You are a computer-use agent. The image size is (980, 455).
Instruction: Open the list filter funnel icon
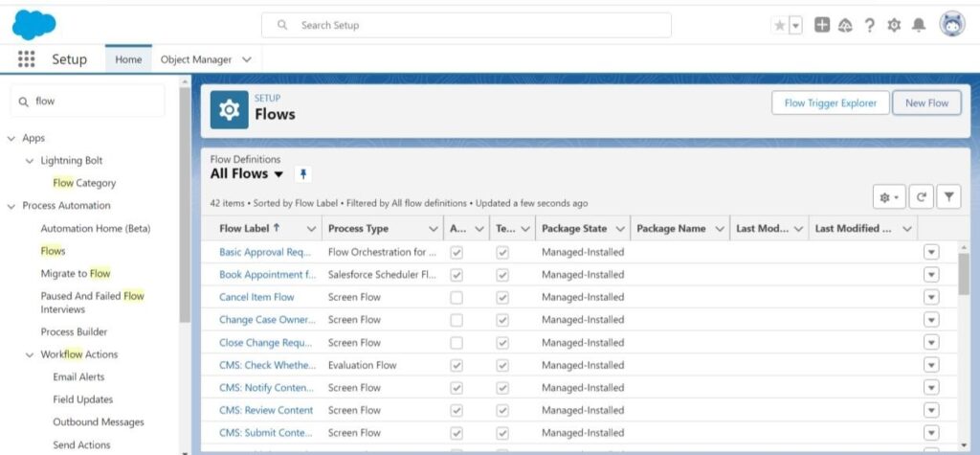pyautogui.click(x=948, y=196)
